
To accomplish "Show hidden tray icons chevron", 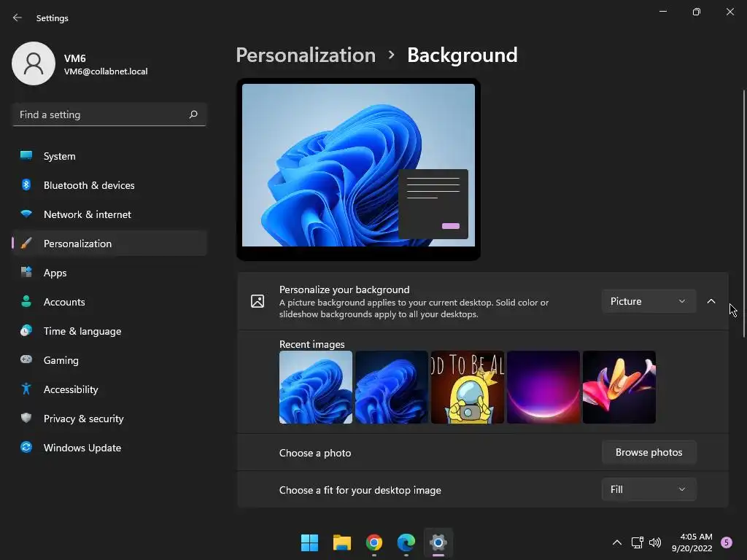I will (617, 542).
